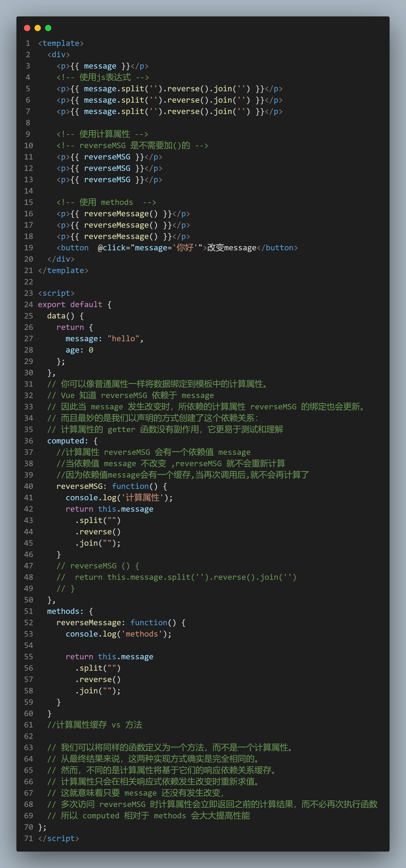
Task: Click the opening template tag
Action: 61,43
